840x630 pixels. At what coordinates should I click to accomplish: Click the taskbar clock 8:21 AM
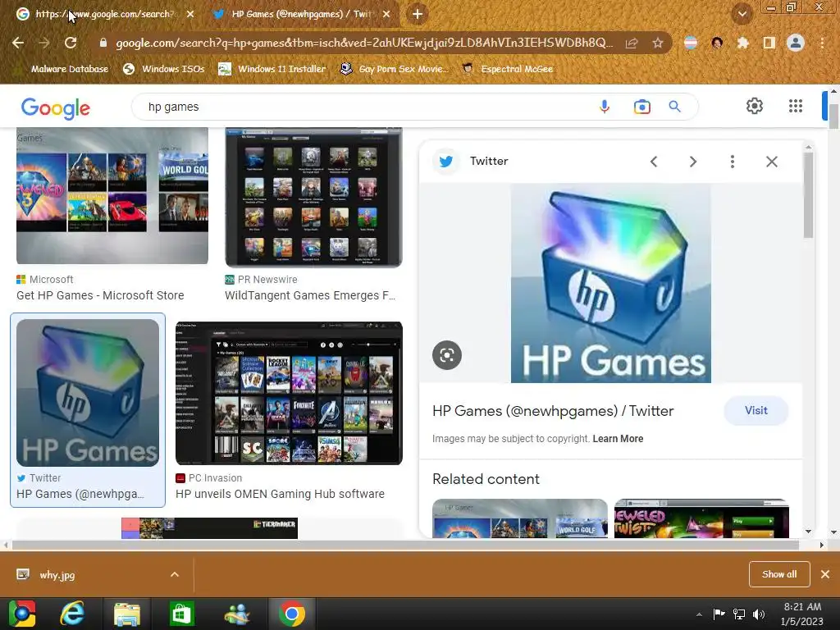click(802, 607)
